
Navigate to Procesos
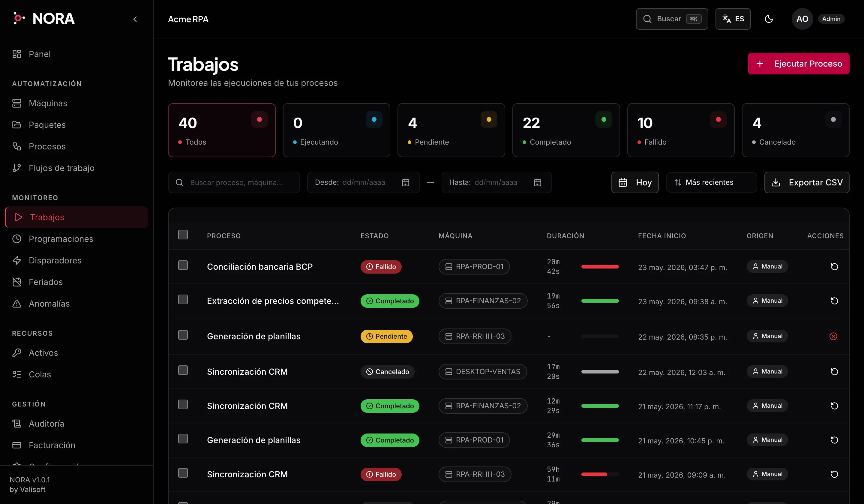[76, 146]
